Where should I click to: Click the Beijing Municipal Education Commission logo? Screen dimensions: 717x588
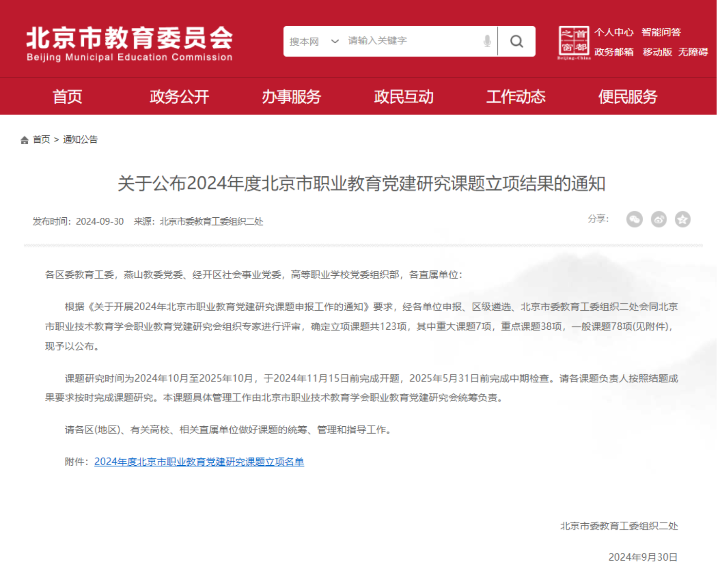(129, 44)
